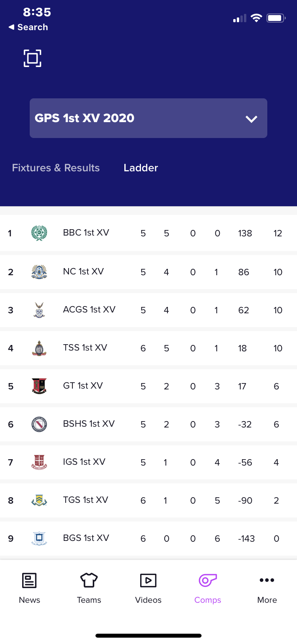Image resolution: width=297 pixels, height=644 pixels.
Task: Click the competition dropdown chevron arrow
Action: click(x=251, y=119)
